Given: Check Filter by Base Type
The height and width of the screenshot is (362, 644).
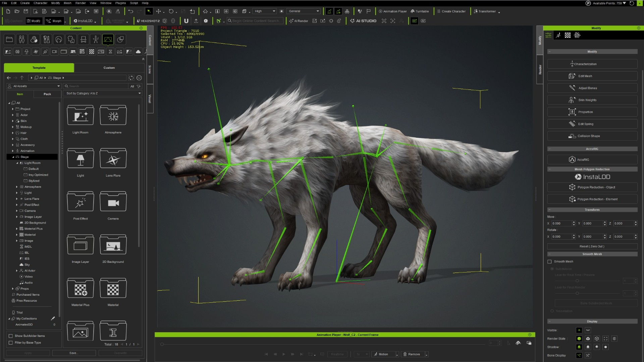Looking at the screenshot, I should click(11, 343).
